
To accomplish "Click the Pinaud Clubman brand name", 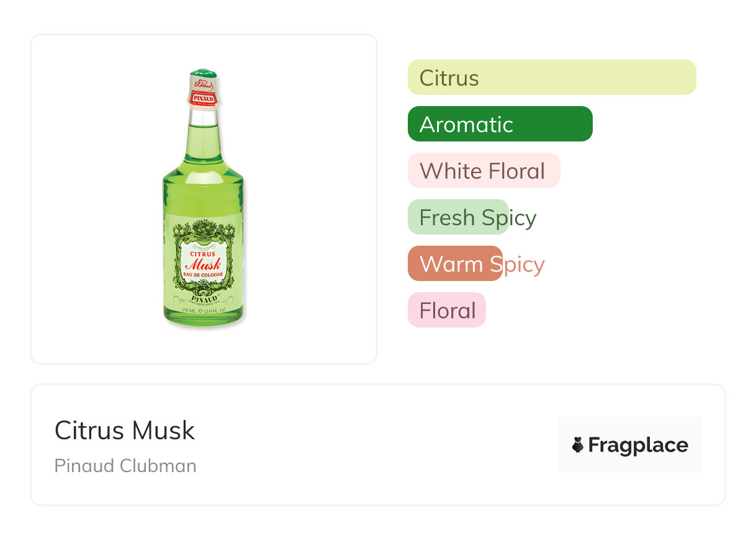I will (125, 466).
